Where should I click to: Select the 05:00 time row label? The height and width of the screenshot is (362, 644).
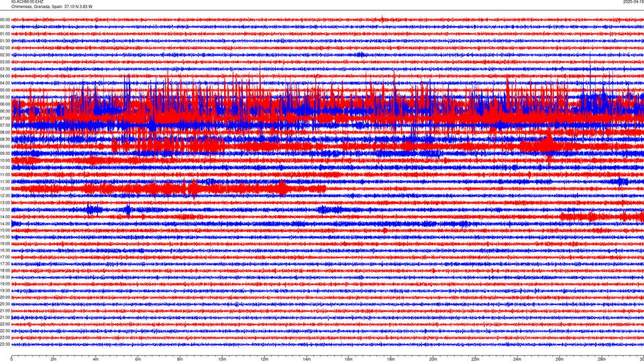point(5,90)
